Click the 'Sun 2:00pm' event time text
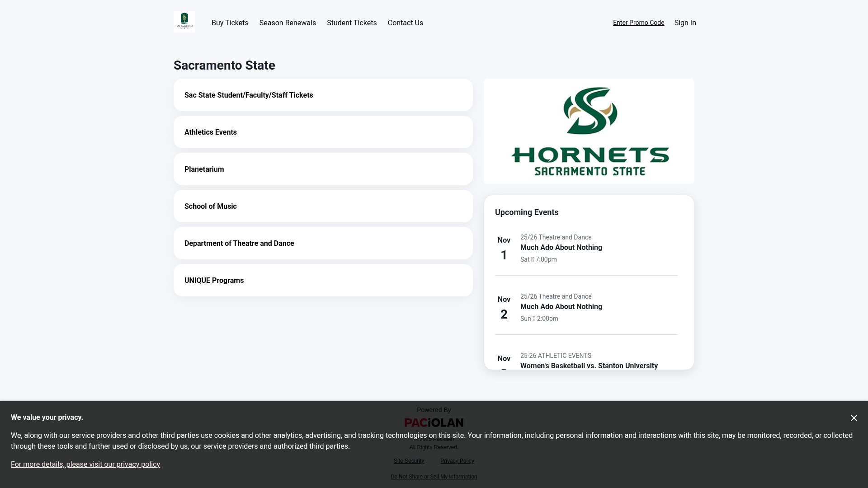Screen dimensions: 868x488 point(539,319)
